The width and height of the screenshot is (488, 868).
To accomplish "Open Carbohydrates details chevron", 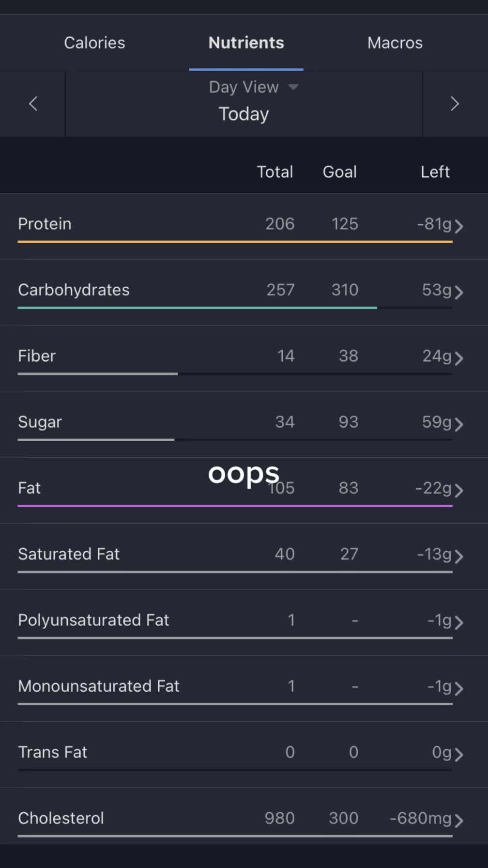I will tap(459, 292).
